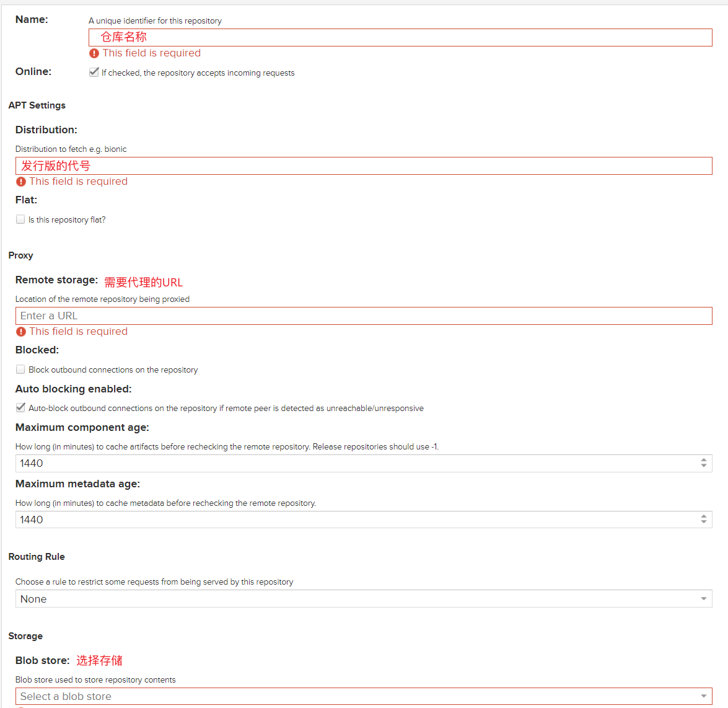Click the error icon under Distribution field
Viewport: 728px width, 708px height.
pyautogui.click(x=21, y=182)
